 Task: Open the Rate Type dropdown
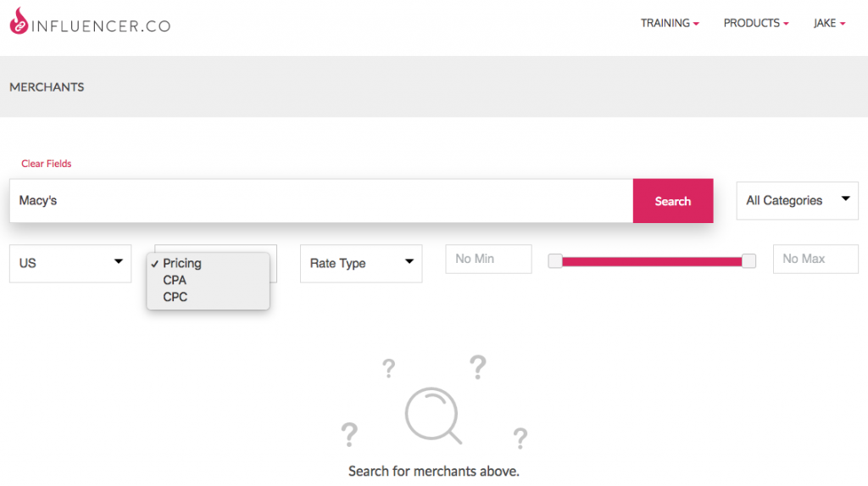point(361,263)
